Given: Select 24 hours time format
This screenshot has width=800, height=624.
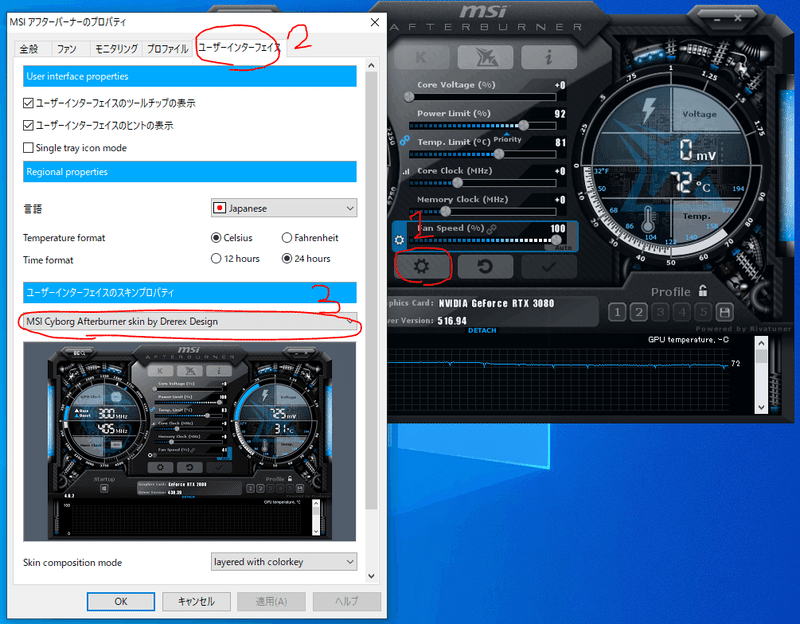Looking at the screenshot, I should click(x=287, y=259).
